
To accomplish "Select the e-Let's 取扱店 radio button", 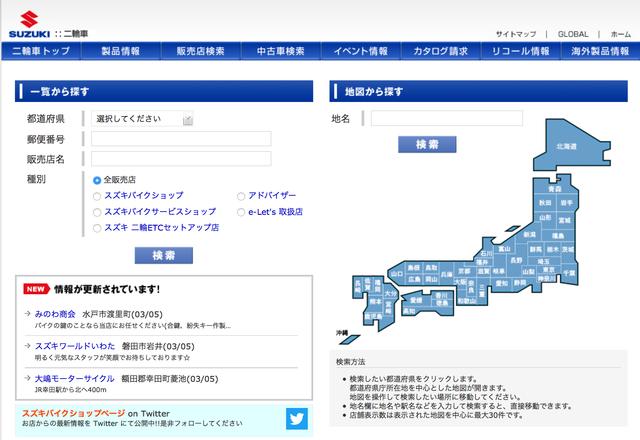I will [x=241, y=212].
